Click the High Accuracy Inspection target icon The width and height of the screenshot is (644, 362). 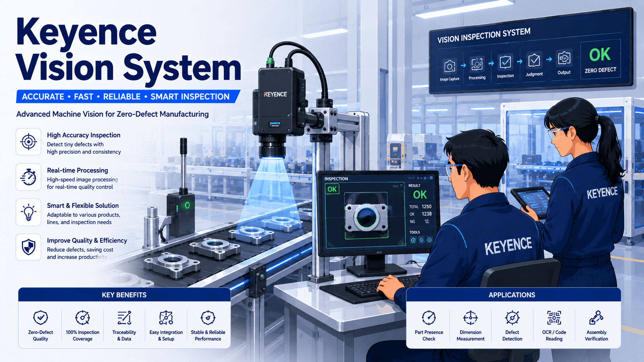(x=29, y=142)
